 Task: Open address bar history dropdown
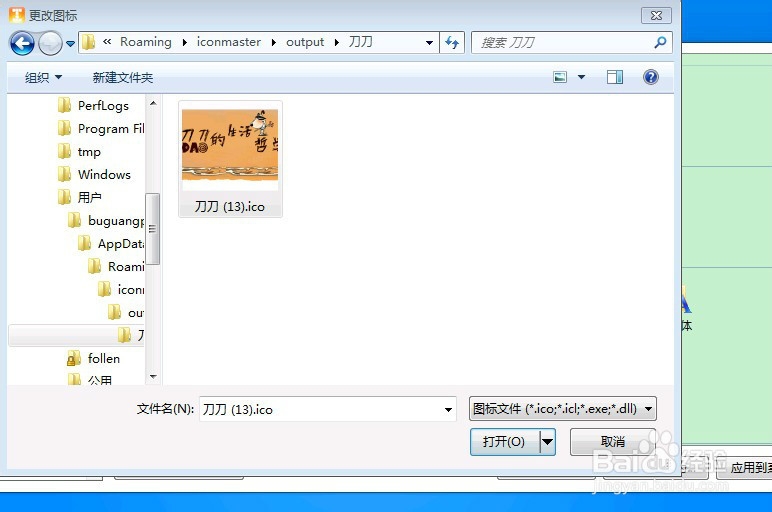(x=429, y=43)
